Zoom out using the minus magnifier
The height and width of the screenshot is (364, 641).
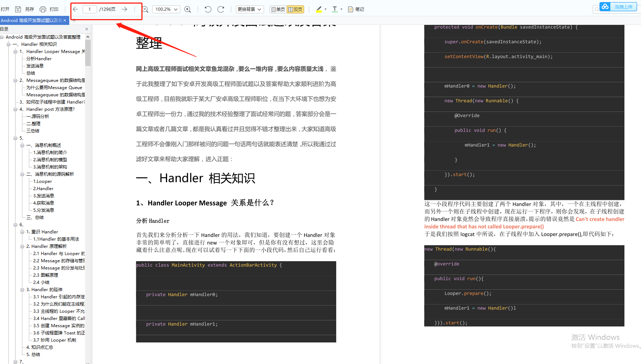(145, 9)
